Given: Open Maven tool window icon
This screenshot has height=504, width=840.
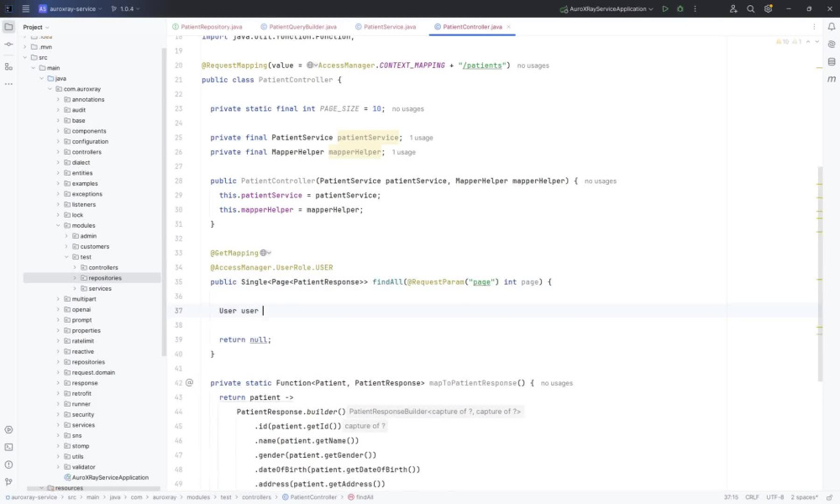Looking at the screenshot, I should [x=832, y=79].
